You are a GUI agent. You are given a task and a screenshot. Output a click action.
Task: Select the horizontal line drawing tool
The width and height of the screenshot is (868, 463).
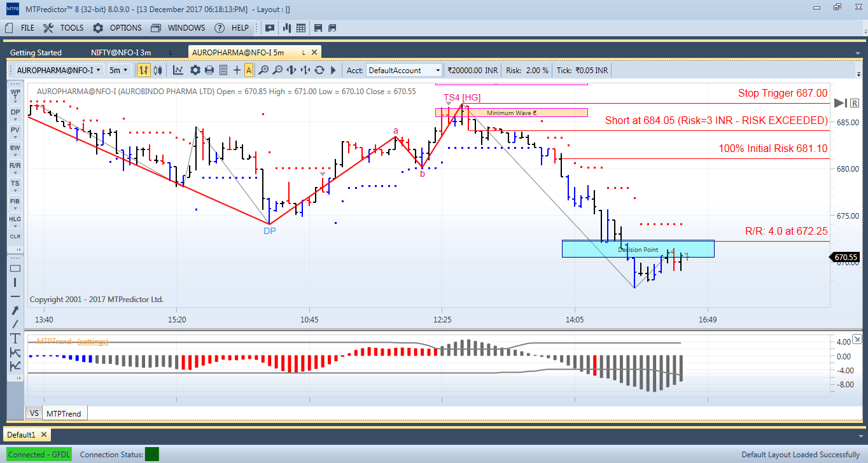[x=15, y=296]
